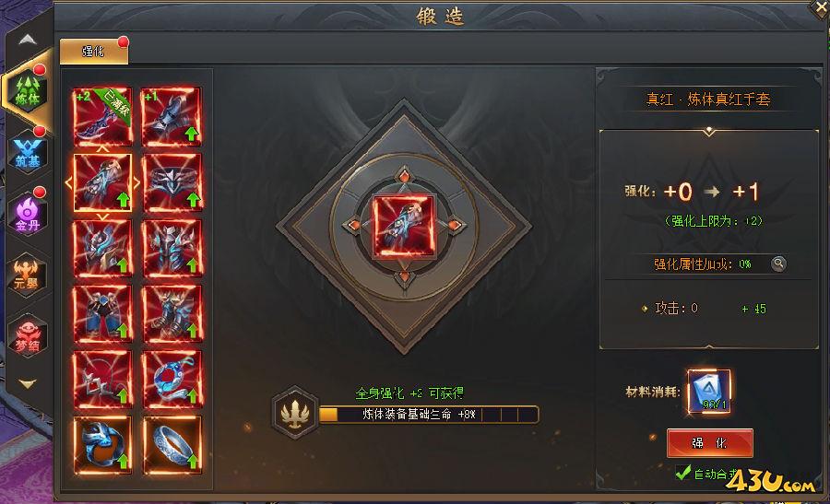Close the 锻造 window

tap(820, 8)
